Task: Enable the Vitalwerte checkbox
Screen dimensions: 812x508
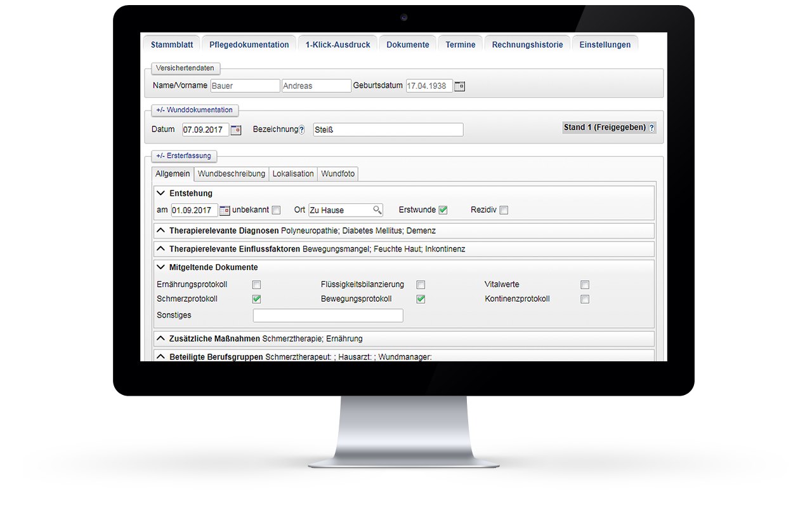Action: click(584, 284)
